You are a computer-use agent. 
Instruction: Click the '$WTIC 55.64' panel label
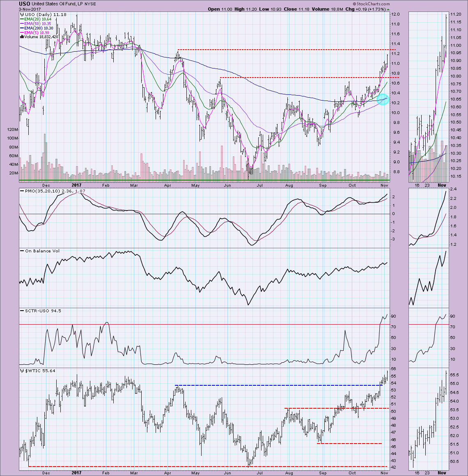[40, 371]
